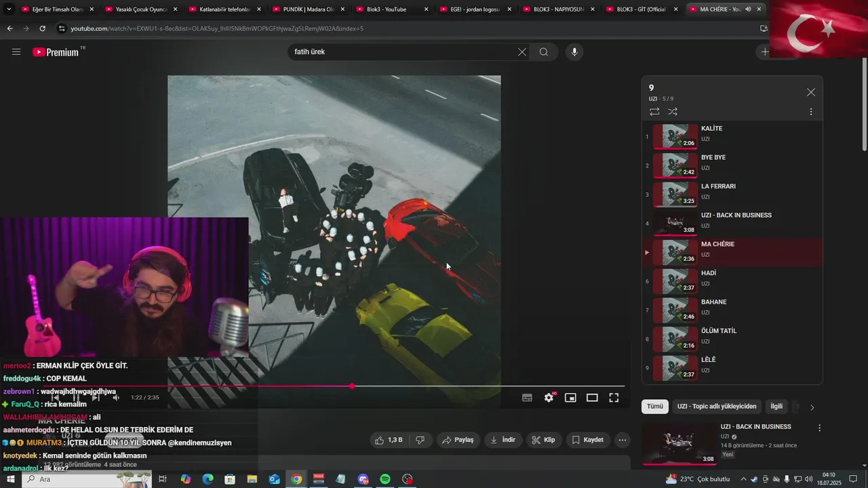
Task: Start voice search with the microphone
Action: click(x=574, y=52)
